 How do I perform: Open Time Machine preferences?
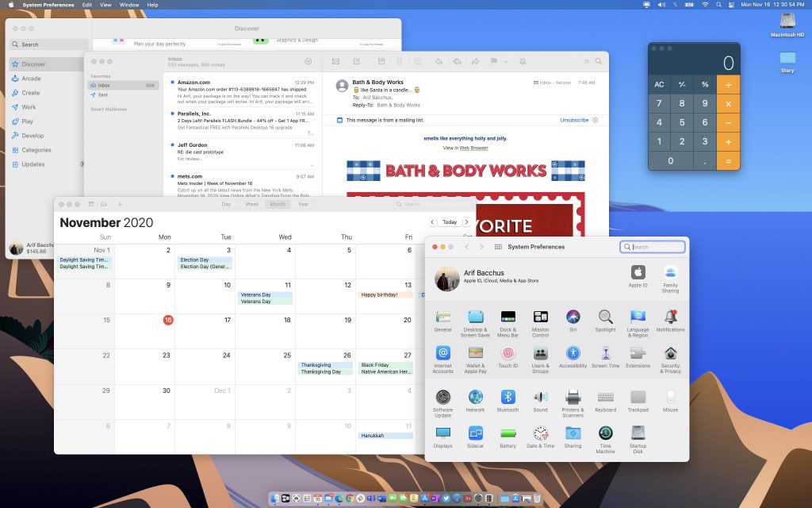click(x=605, y=440)
